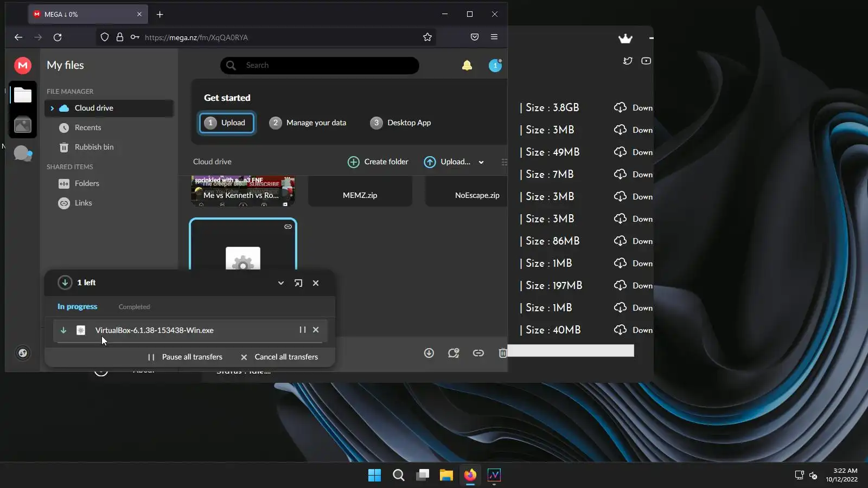The image size is (868, 488).
Task: Open Recents in the file manager sidebar
Action: [x=109, y=128]
